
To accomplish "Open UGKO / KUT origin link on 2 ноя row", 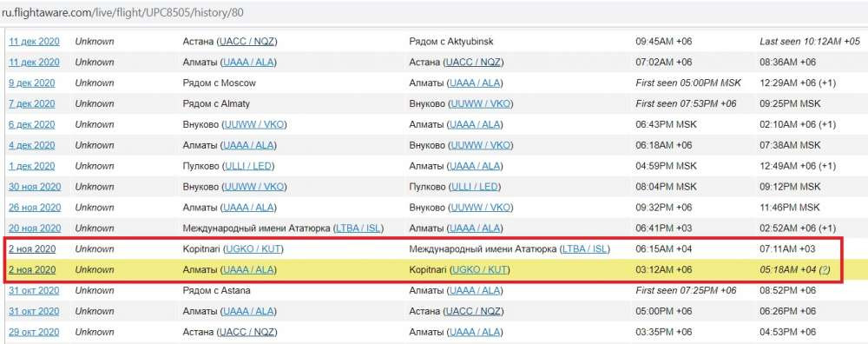I will point(253,249).
